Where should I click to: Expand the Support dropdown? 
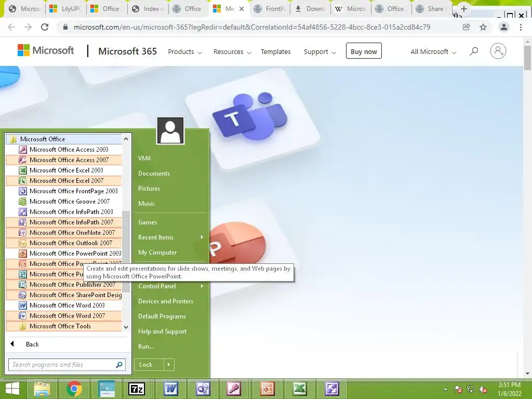[320, 52]
